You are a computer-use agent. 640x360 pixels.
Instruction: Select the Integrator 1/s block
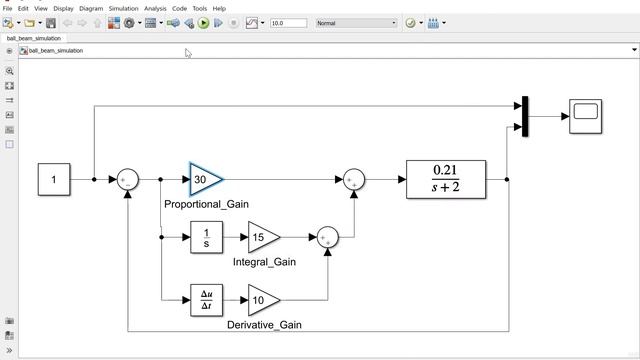pos(207,238)
